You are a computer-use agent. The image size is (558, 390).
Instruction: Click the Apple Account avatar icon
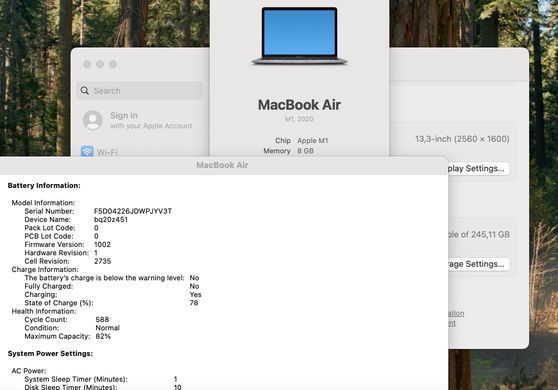[x=93, y=120]
